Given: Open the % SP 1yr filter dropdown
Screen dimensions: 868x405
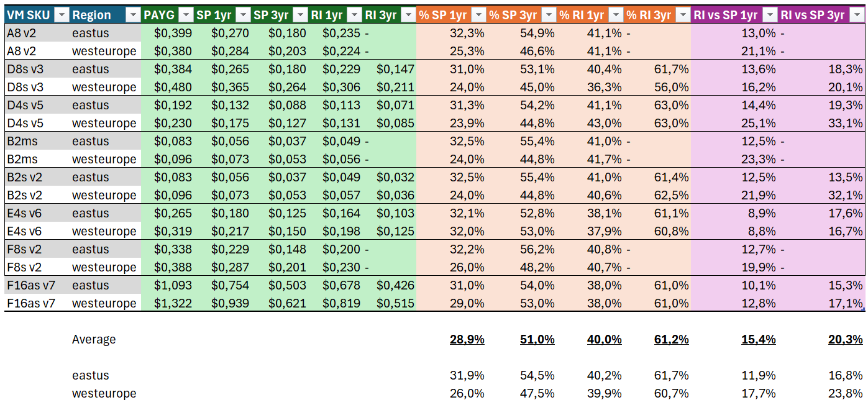Looking at the screenshot, I should click(478, 16).
